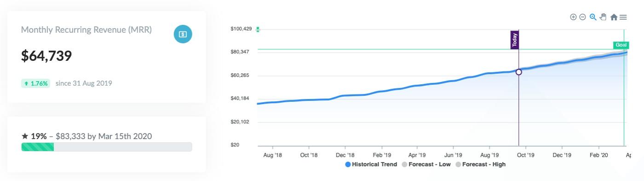Toggle Historical Trend series in legend
The width and height of the screenshot is (644, 181).
(x=371, y=164)
